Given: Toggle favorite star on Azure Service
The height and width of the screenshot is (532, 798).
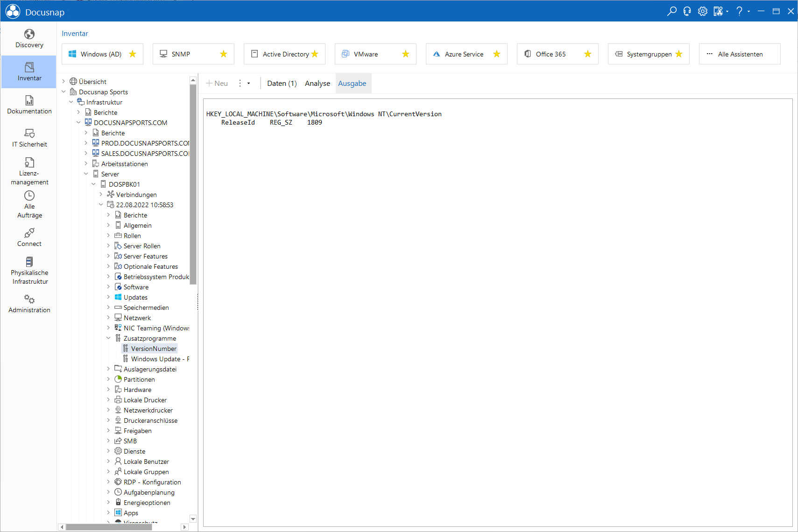Looking at the screenshot, I should pyautogui.click(x=497, y=54).
